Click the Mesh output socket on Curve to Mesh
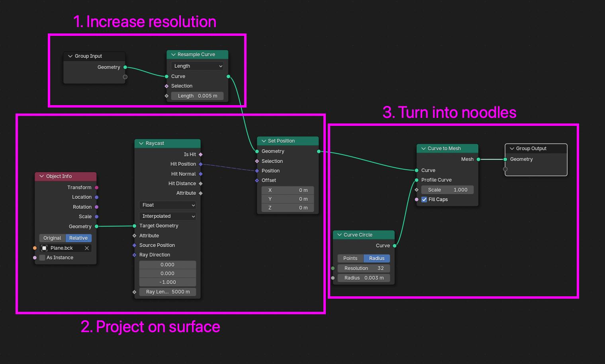 pos(478,159)
